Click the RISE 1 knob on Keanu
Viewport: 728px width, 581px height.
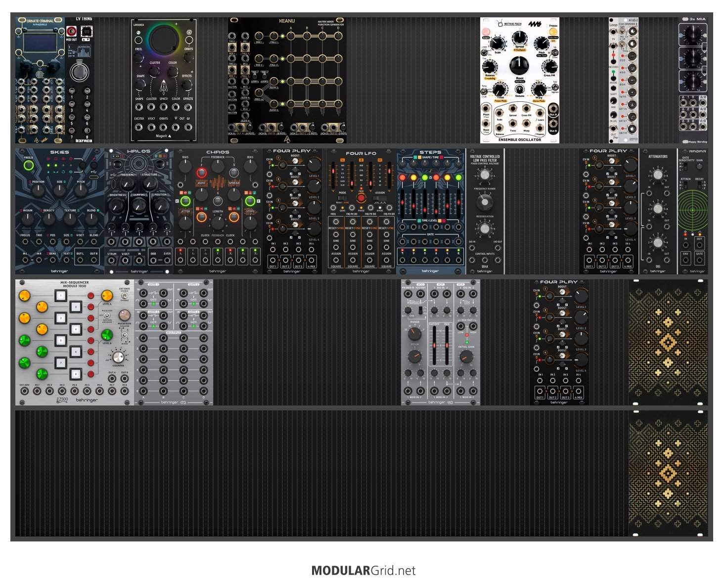pos(259,36)
